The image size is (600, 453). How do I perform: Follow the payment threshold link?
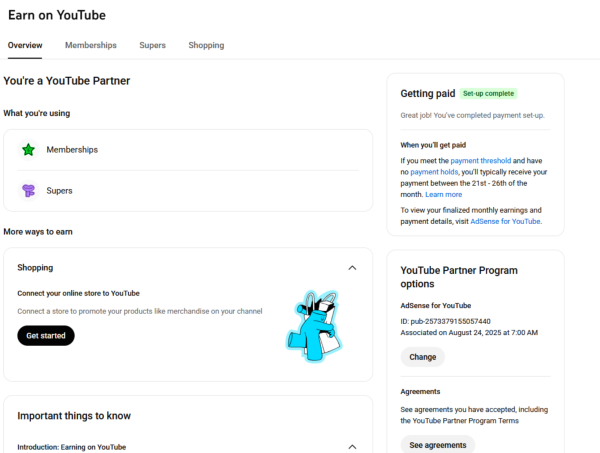tap(480, 160)
